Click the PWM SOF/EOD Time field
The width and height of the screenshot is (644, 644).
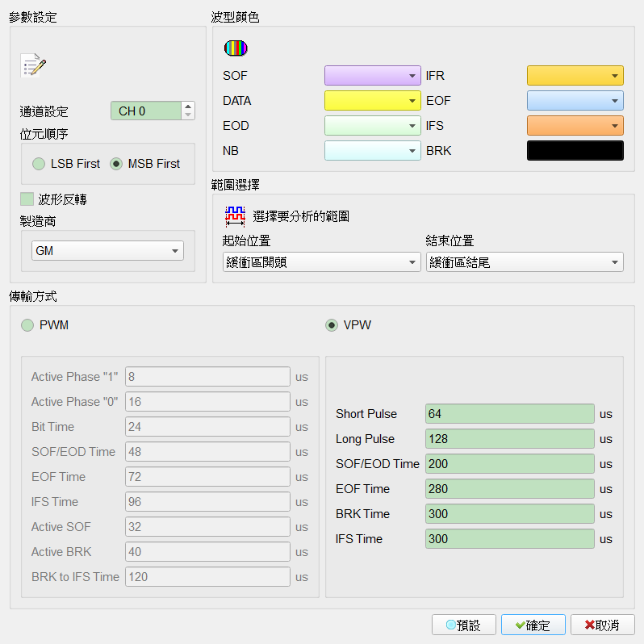pos(207,452)
